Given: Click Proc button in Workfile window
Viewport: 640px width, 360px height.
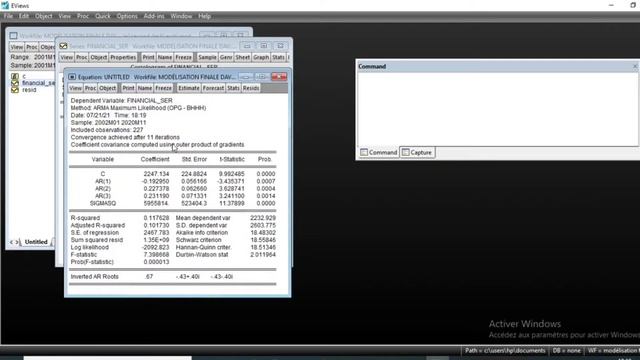Looking at the screenshot, I should (x=32, y=47).
